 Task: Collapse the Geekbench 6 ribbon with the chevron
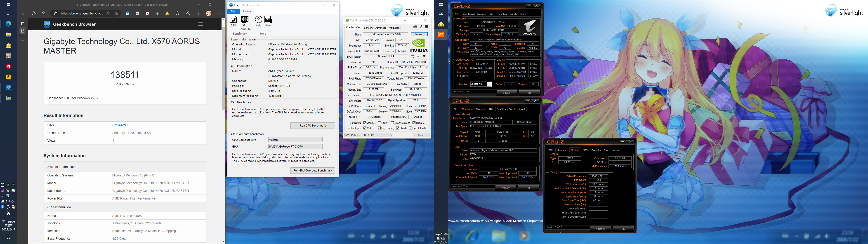[336, 12]
